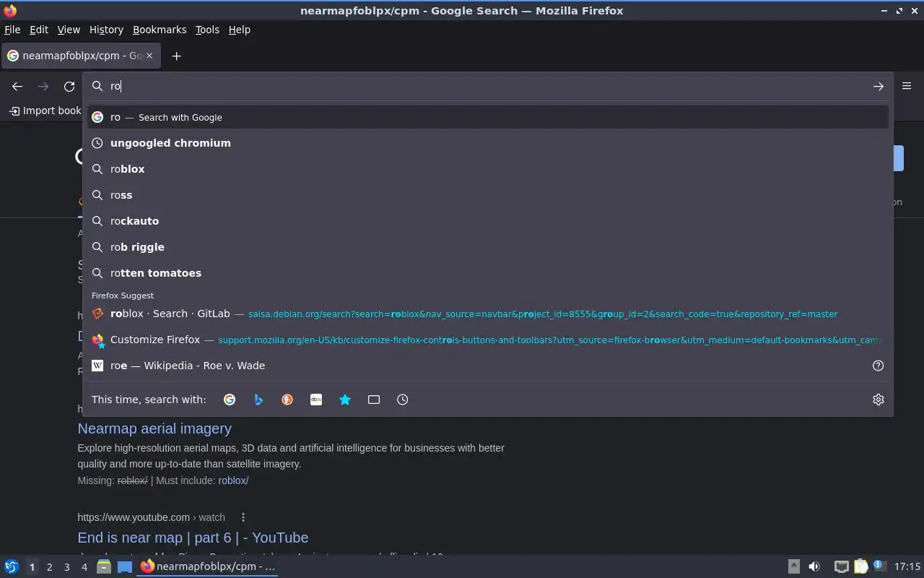Click the Go arrow in the address bar

pyautogui.click(x=878, y=86)
